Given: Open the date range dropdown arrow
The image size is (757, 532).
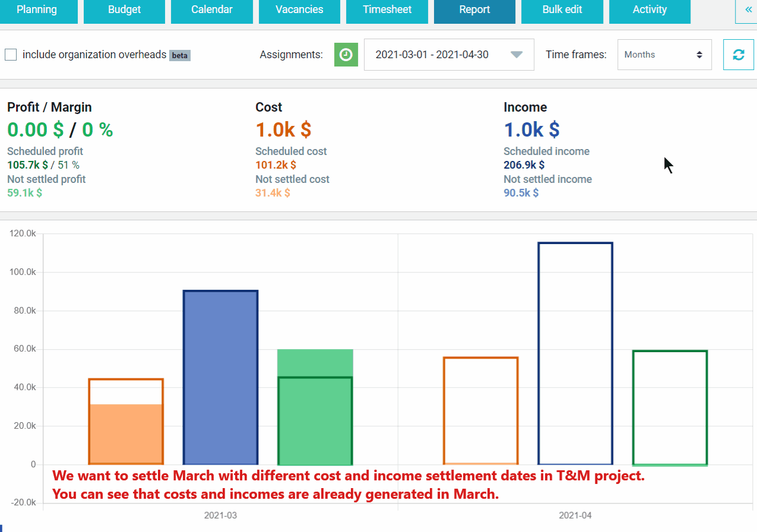Looking at the screenshot, I should point(517,55).
